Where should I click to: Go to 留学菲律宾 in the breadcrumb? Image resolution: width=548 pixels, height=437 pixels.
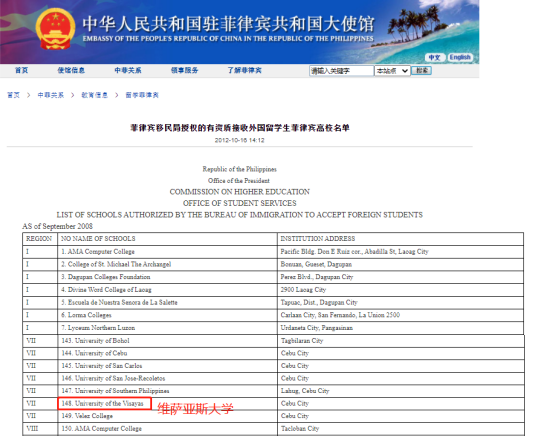coord(142,95)
